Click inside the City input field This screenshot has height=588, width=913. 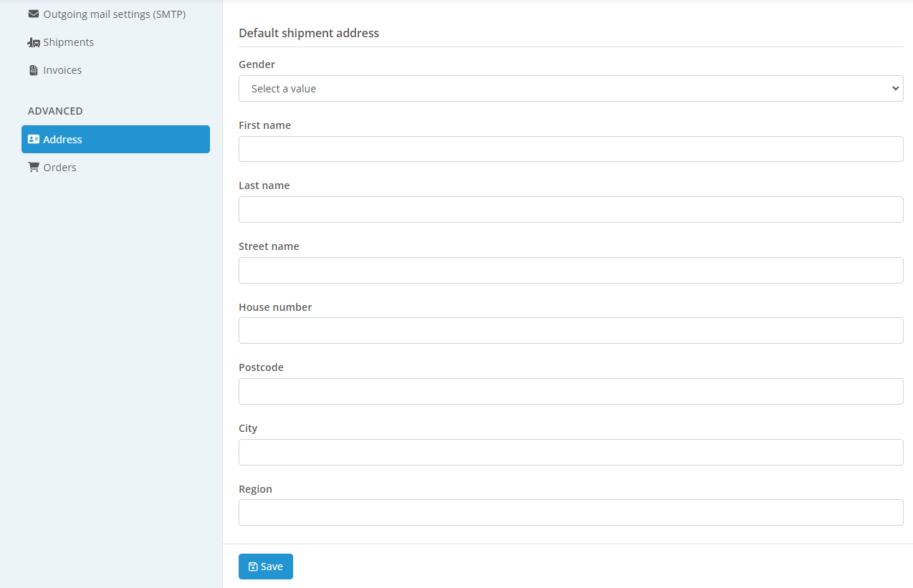coord(570,452)
